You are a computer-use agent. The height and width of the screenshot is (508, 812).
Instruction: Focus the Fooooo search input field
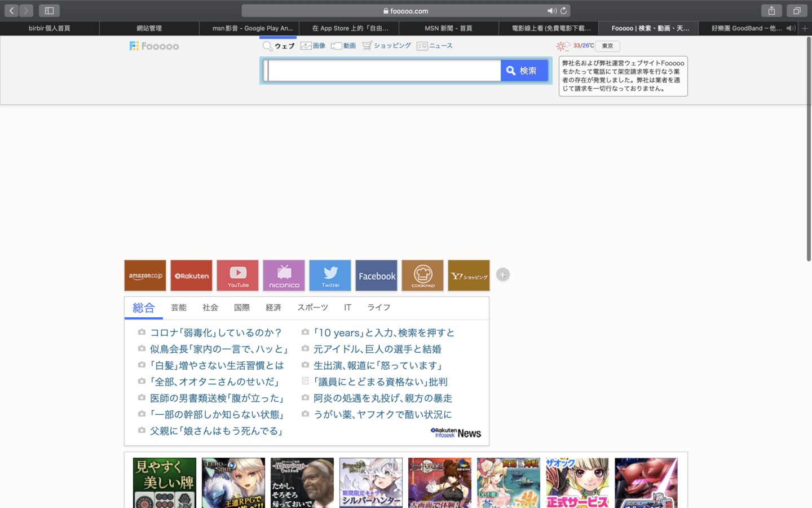tap(382, 71)
